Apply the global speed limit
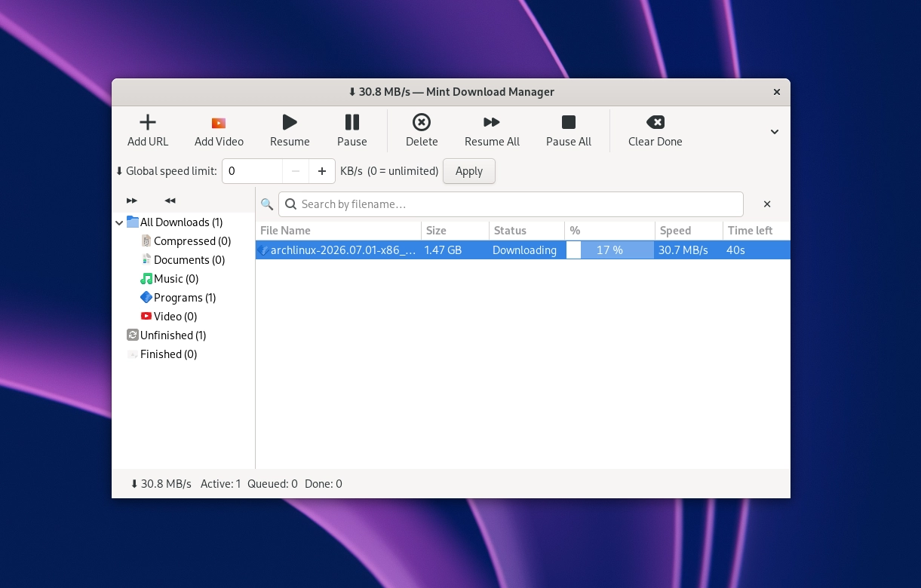The height and width of the screenshot is (588, 921). pyautogui.click(x=468, y=171)
